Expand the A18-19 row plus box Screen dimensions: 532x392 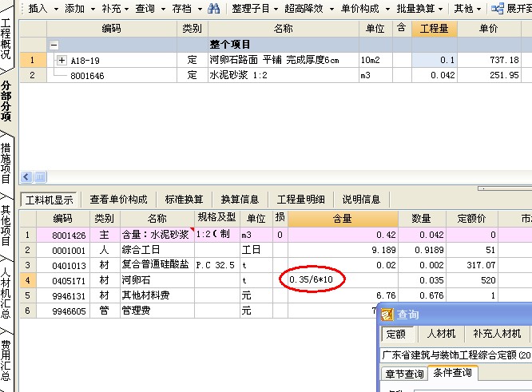click(62, 61)
